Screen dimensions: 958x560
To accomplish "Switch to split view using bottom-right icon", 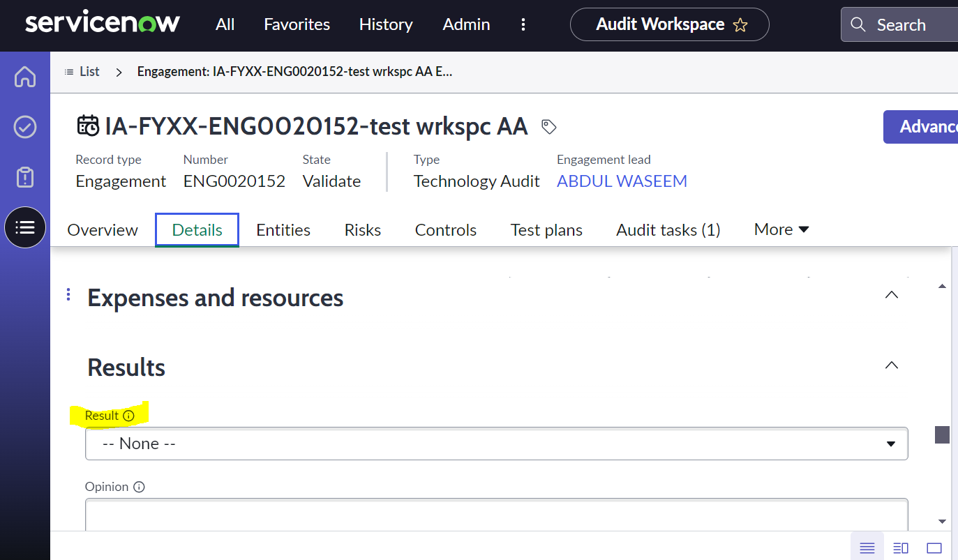I will pos(901,548).
